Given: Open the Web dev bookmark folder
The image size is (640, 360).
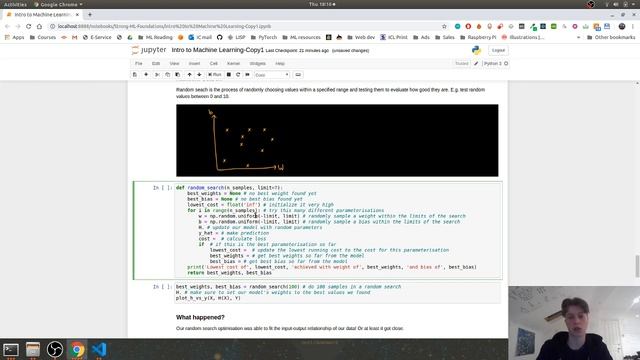Looking at the screenshot, I should (361, 37).
